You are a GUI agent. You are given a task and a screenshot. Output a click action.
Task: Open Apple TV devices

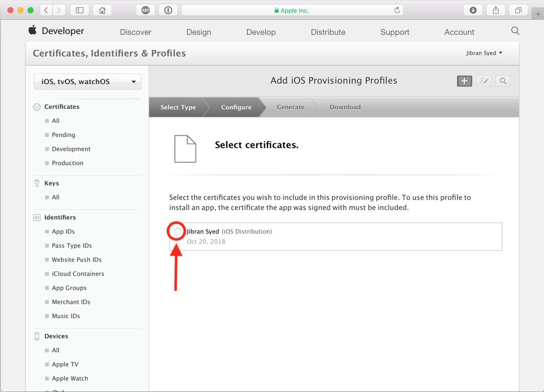(65, 364)
